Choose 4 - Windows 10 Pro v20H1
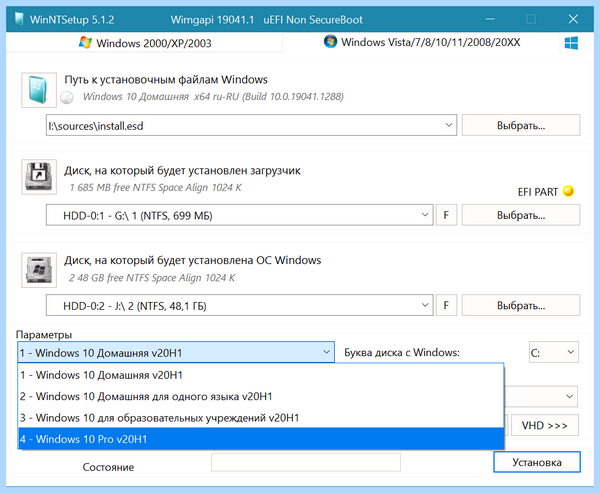 tap(261, 439)
